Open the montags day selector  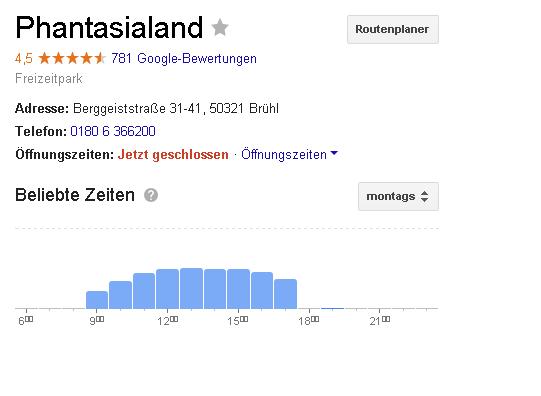[x=398, y=197]
